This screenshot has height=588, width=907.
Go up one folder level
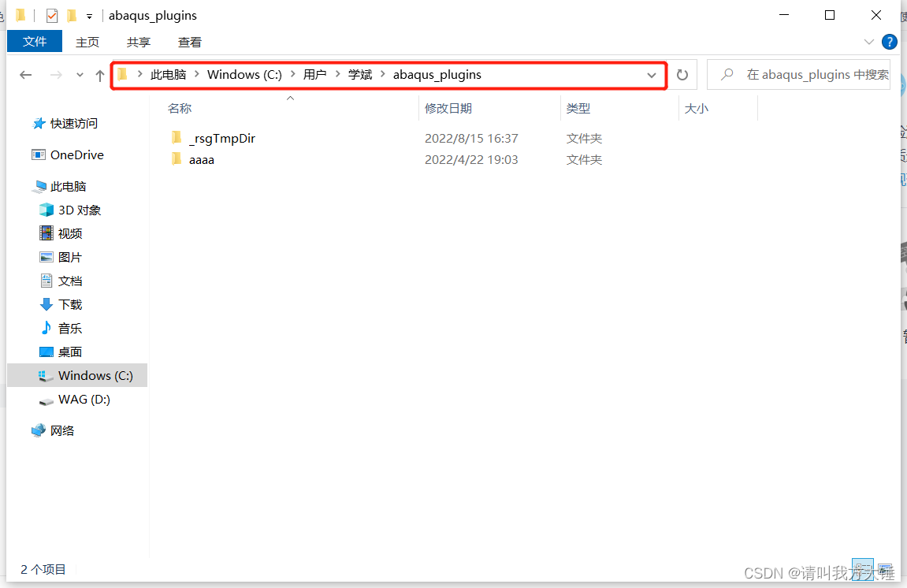point(99,75)
